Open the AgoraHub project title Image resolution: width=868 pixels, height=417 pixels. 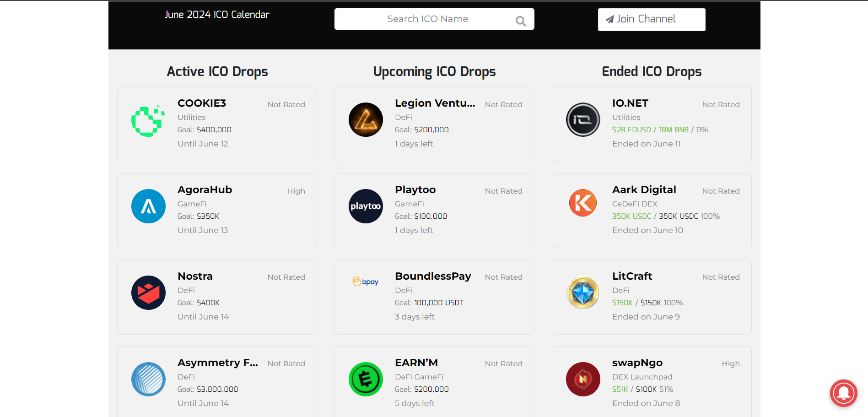pyautogui.click(x=205, y=190)
